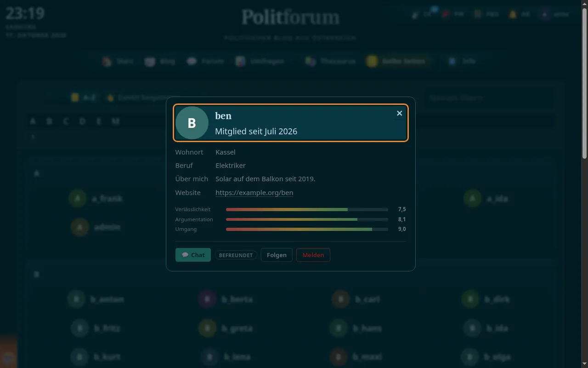Filter the member list by letter M
The height and width of the screenshot is (368, 588).
pyautogui.click(x=115, y=121)
